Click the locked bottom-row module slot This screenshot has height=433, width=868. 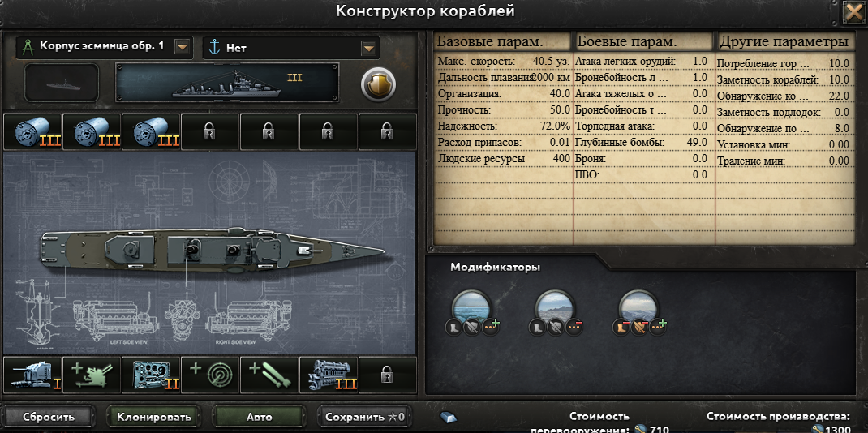[388, 375]
